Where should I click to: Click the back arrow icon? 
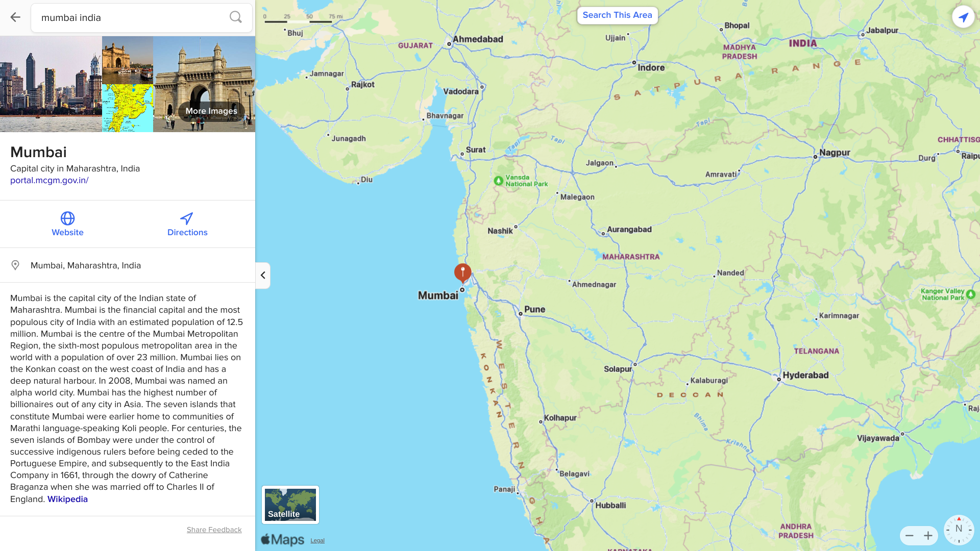15,17
